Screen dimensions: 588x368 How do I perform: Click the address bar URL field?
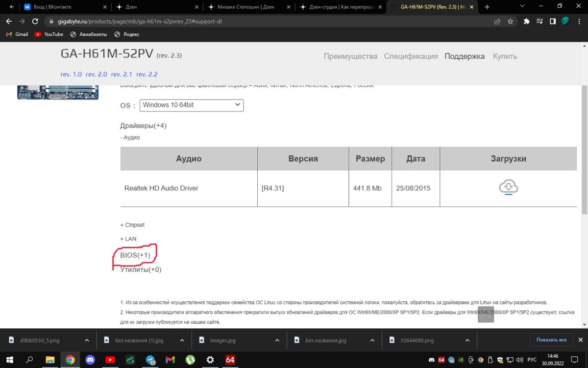pos(269,22)
